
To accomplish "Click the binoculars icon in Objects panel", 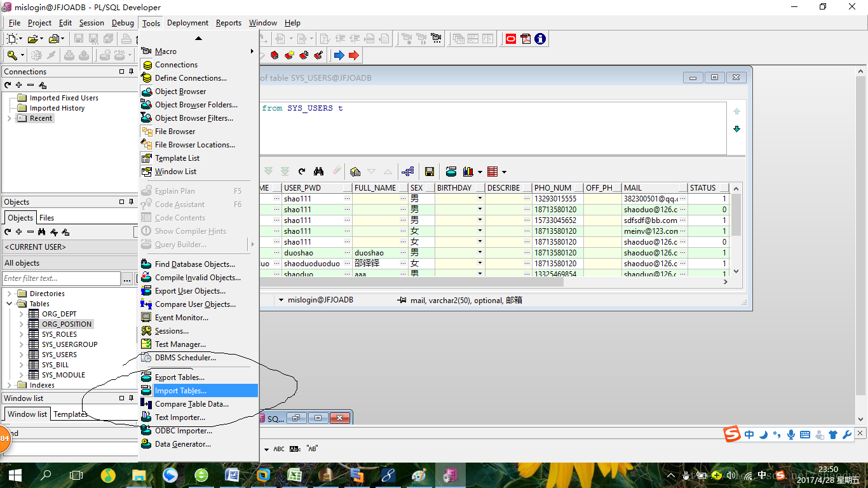I will tap(42, 232).
